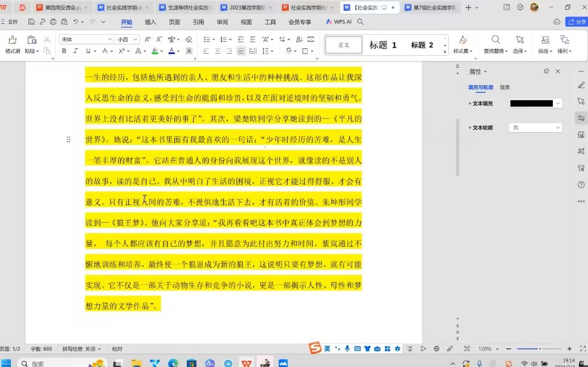Expand the Text Outline (文本轮廓) section
Viewport: 588px width, 367px height.
point(470,128)
